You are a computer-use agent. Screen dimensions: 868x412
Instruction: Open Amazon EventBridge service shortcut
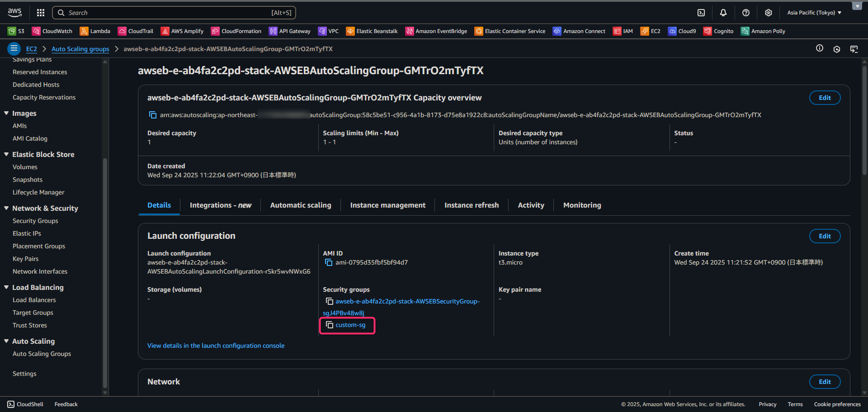point(436,31)
